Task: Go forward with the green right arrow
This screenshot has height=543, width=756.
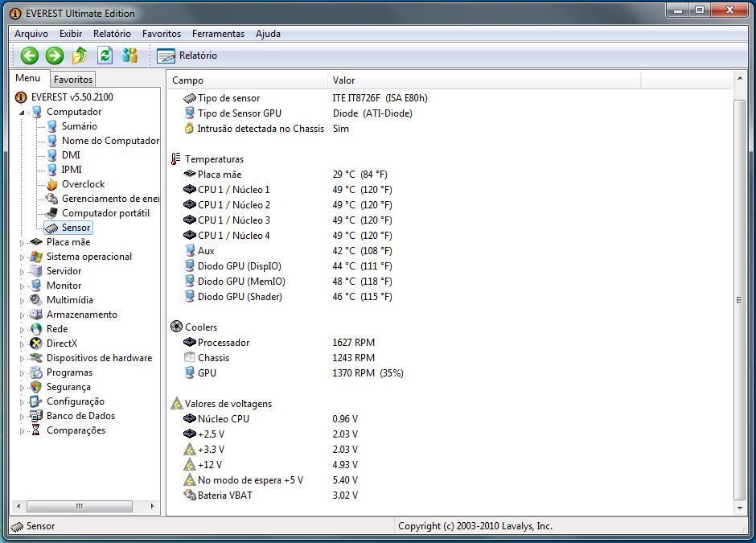Action: coord(55,56)
